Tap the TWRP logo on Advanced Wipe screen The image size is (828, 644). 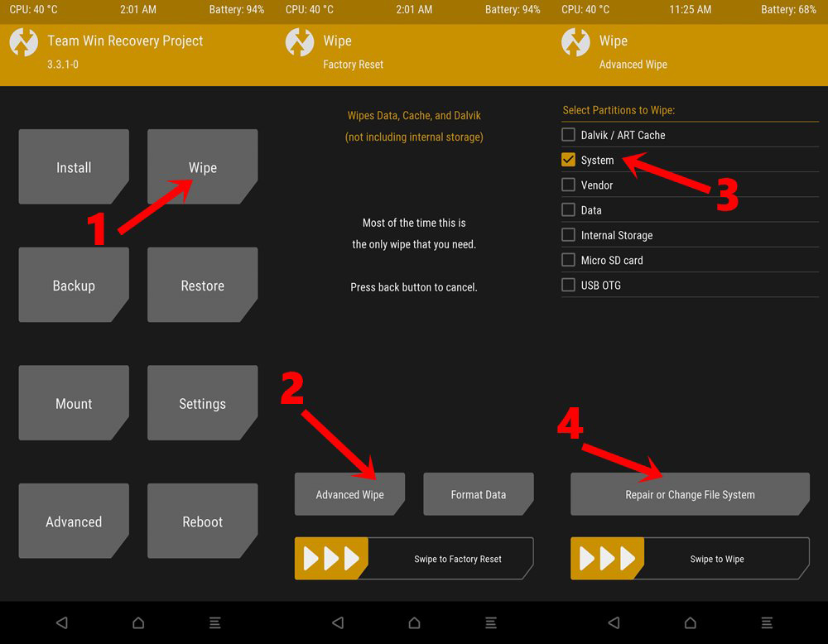575,41
